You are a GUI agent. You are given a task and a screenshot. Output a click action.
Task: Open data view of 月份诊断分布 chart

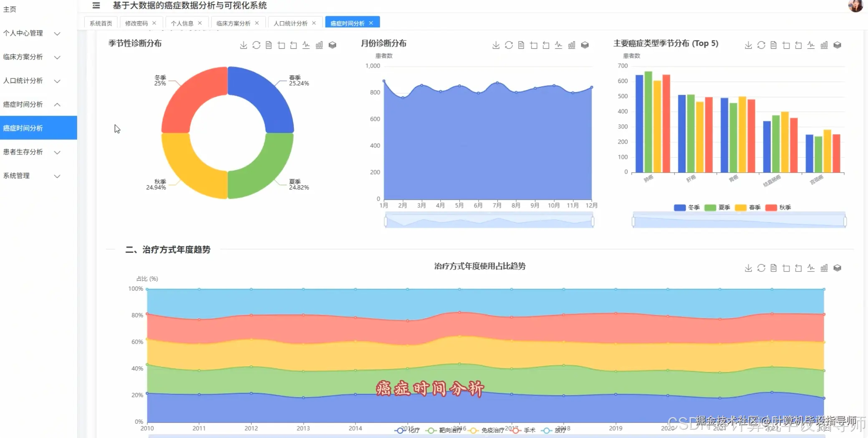tap(521, 45)
